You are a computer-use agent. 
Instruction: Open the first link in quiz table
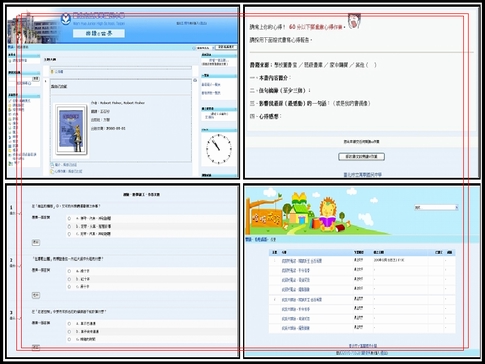coord(302,261)
